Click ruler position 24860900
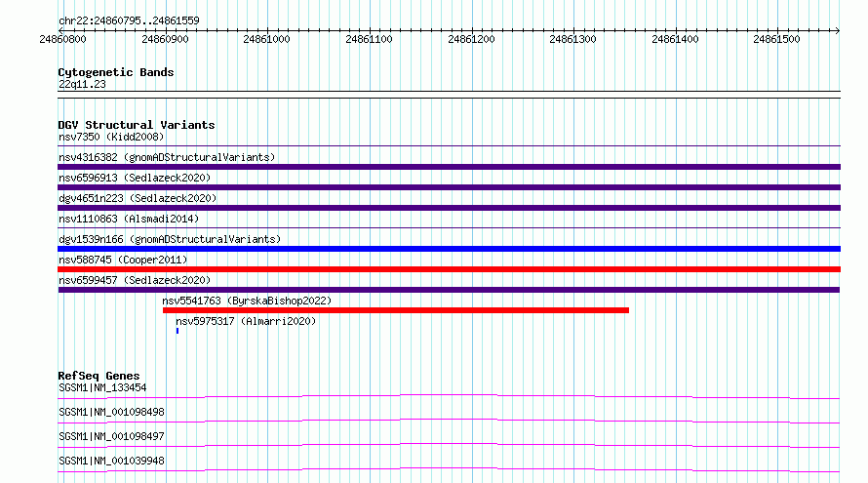 point(165,39)
